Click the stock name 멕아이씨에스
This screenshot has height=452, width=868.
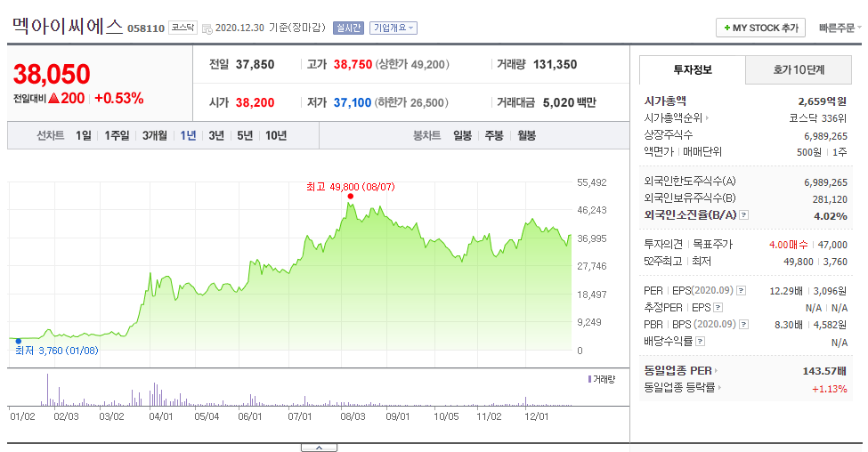click(67, 26)
